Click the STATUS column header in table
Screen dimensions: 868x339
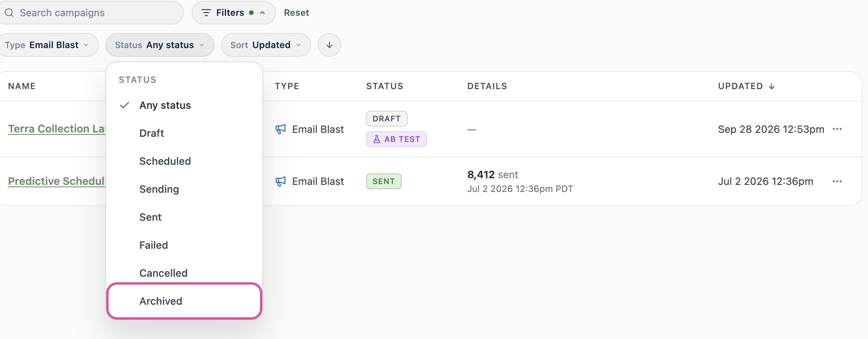tap(385, 86)
